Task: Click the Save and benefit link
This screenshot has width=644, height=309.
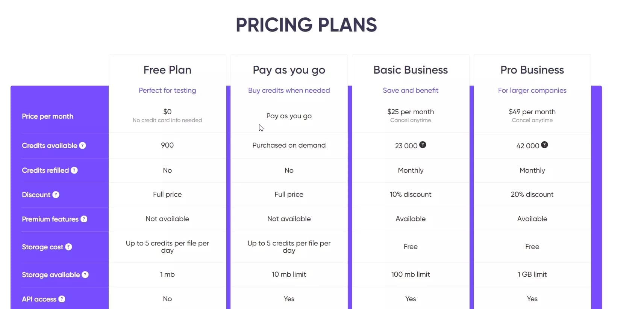Action: coord(410,90)
